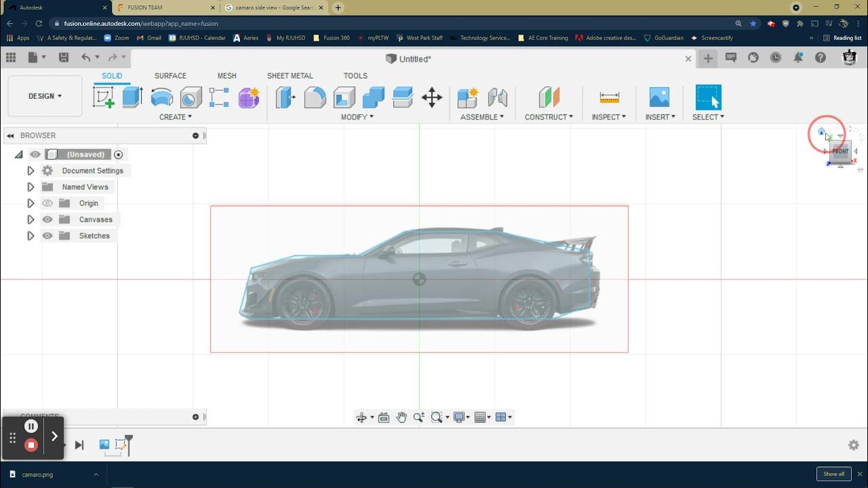Open the INSERT dropdown menu
The height and width of the screenshot is (488, 868).
coord(660,117)
